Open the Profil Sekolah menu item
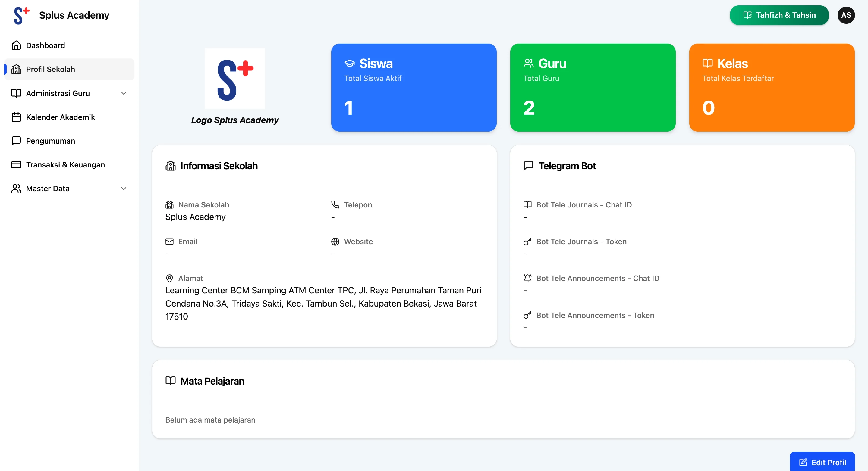868x471 pixels. [51, 69]
